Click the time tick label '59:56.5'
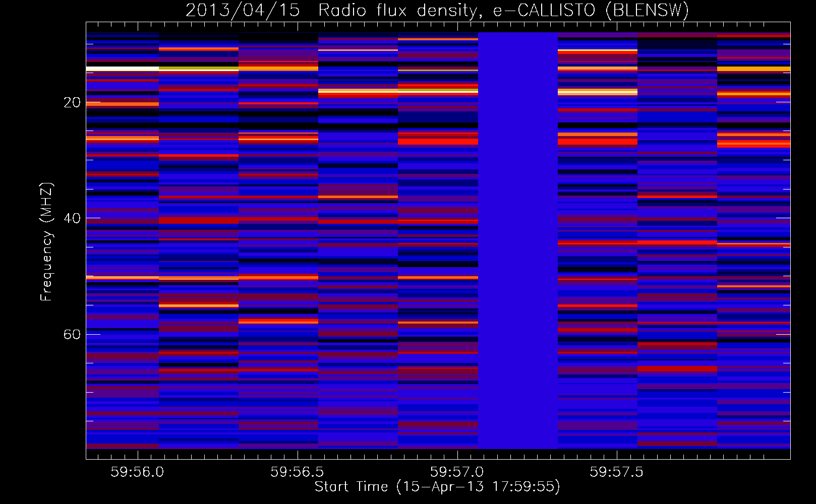Viewport: 816px width, 504px height. click(297, 472)
